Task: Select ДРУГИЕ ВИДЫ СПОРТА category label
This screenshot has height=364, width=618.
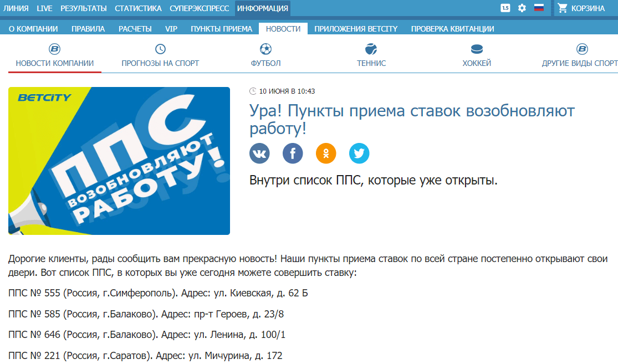Action: [580, 63]
